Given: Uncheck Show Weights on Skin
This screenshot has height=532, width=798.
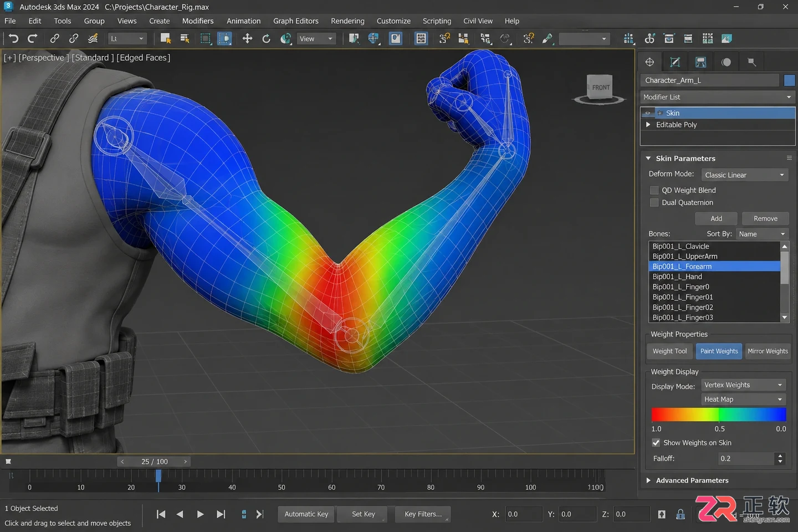Looking at the screenshot, I should 656,443.
